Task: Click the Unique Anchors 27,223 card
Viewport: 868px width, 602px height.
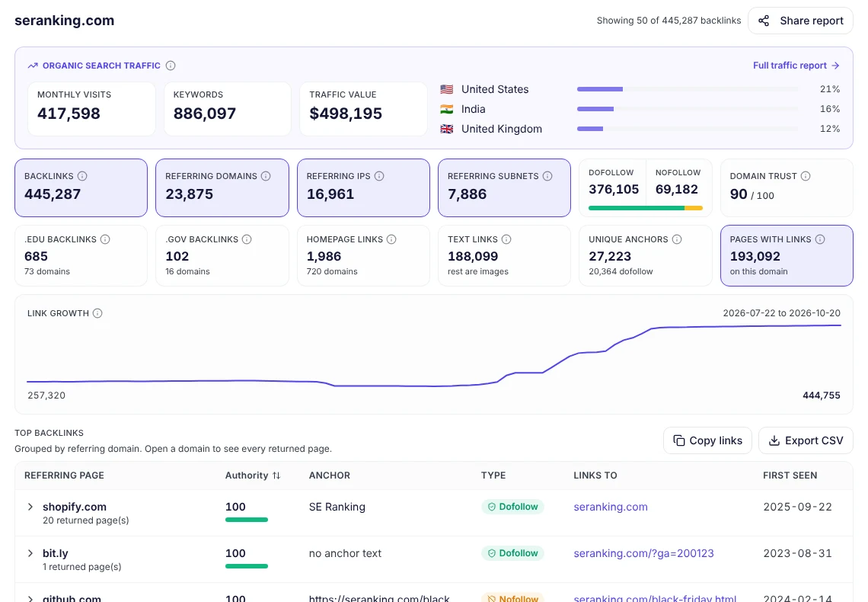Action: click(x=646, y=255)
